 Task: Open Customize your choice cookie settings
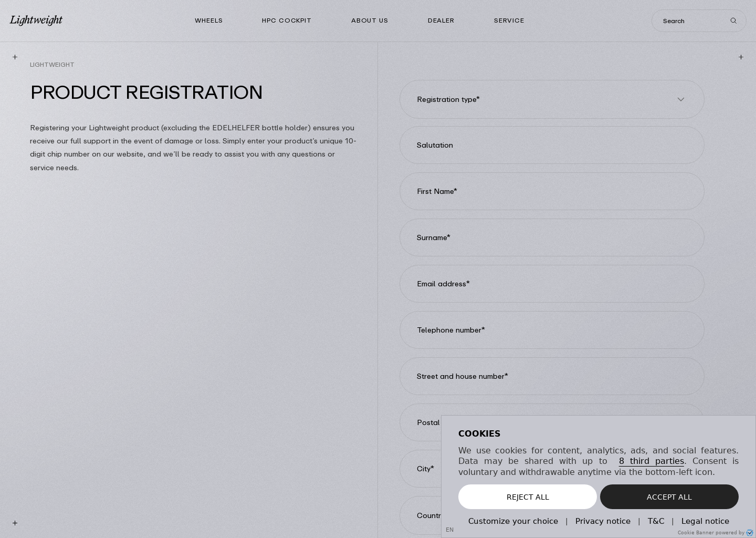click(x=513, y=521)
